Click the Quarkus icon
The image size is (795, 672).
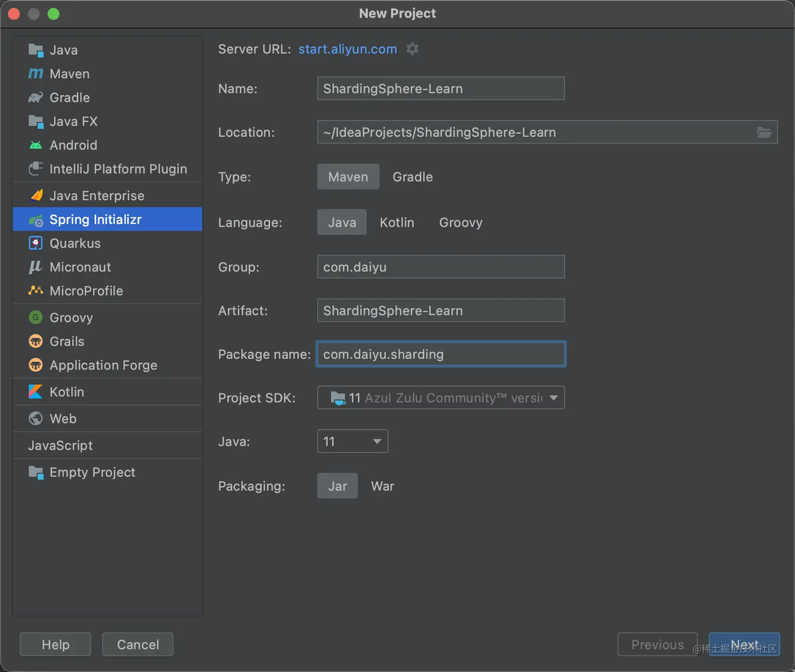[x=36, y=243]
